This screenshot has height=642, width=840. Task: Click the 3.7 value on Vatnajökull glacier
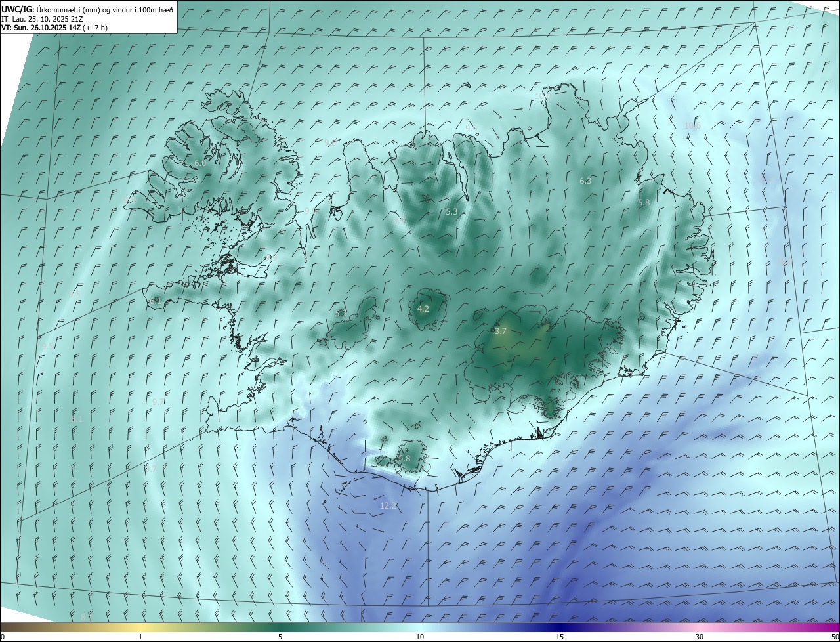coord(501,332)
